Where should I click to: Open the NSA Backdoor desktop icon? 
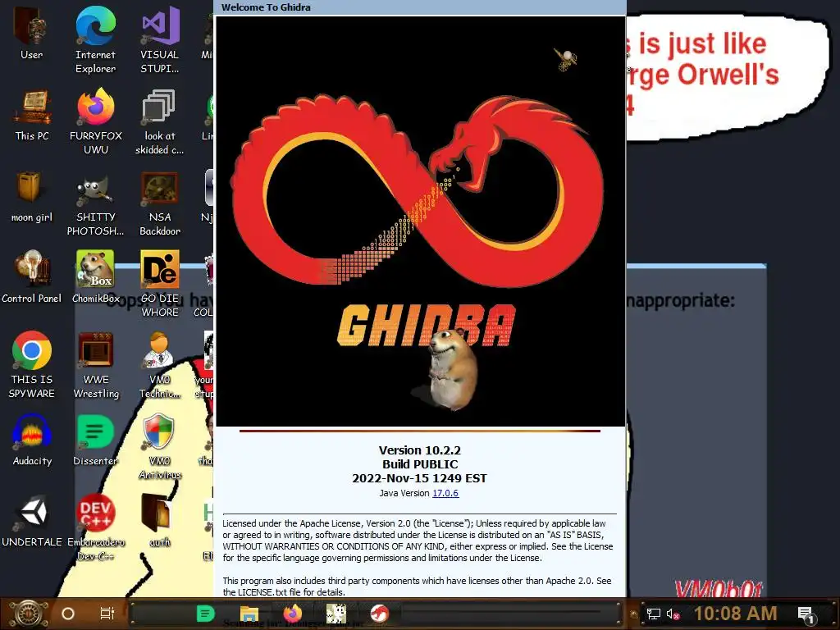pos(160,203)
